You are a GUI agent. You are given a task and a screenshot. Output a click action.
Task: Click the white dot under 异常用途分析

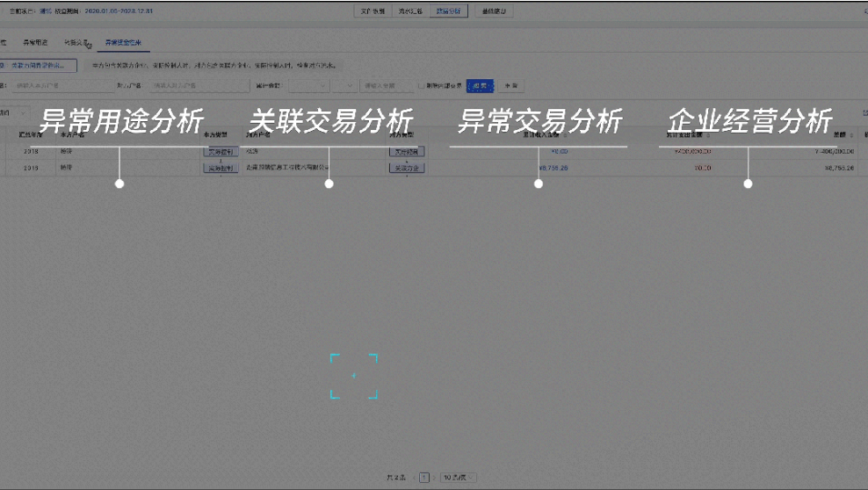(x=119, y=184)
